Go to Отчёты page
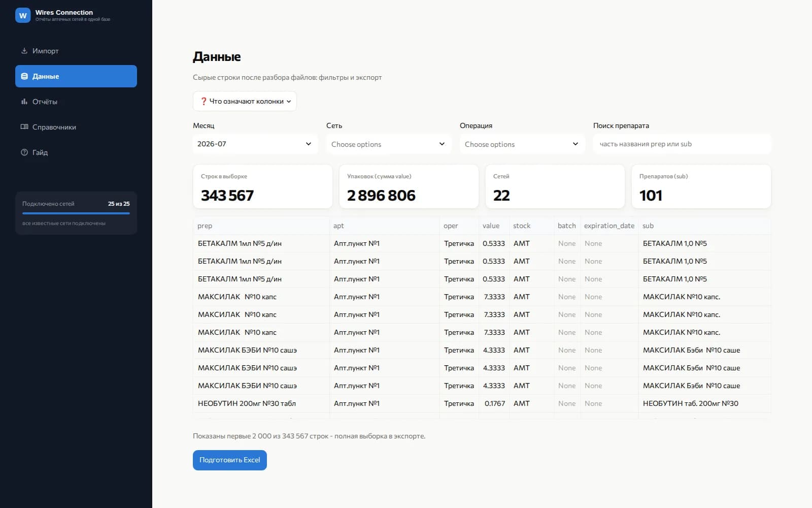The width and height of the screenshot is (812, 508). point(76,102)
